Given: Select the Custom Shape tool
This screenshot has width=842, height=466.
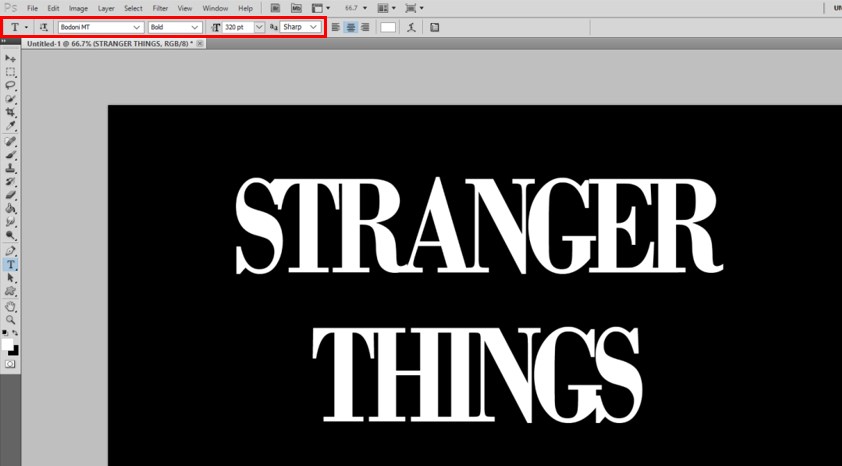Looking at the screenshot, I should [10, 291].
